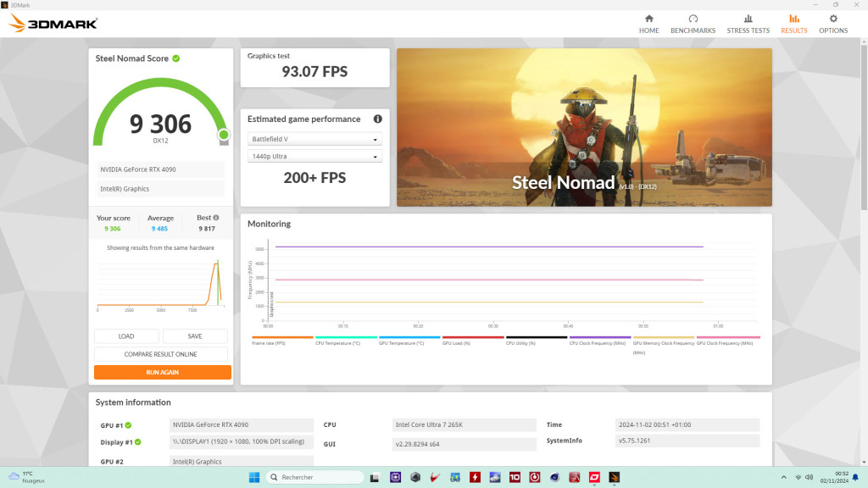
Task: Click the Average score 9 485
Action: pos(159,229)
